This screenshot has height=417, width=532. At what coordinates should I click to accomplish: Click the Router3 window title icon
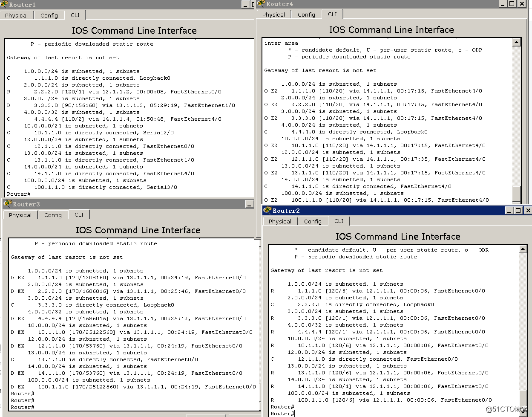point(8,204)
